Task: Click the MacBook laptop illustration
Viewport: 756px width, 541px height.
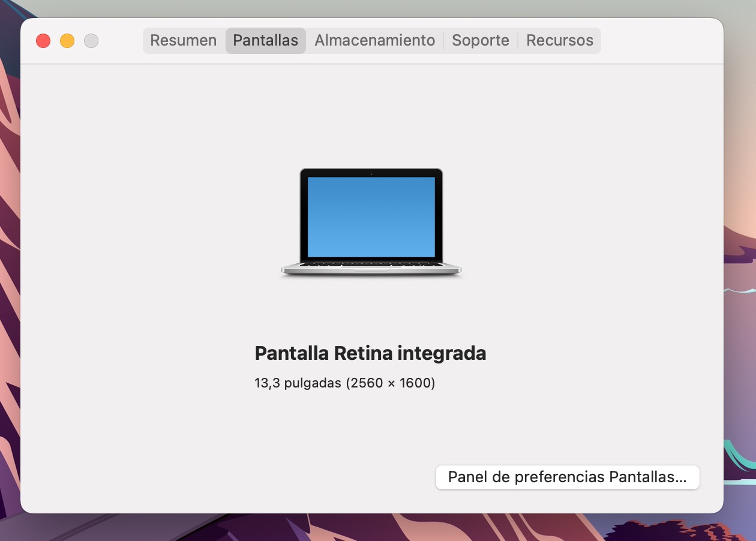Action: click(371, 223)
